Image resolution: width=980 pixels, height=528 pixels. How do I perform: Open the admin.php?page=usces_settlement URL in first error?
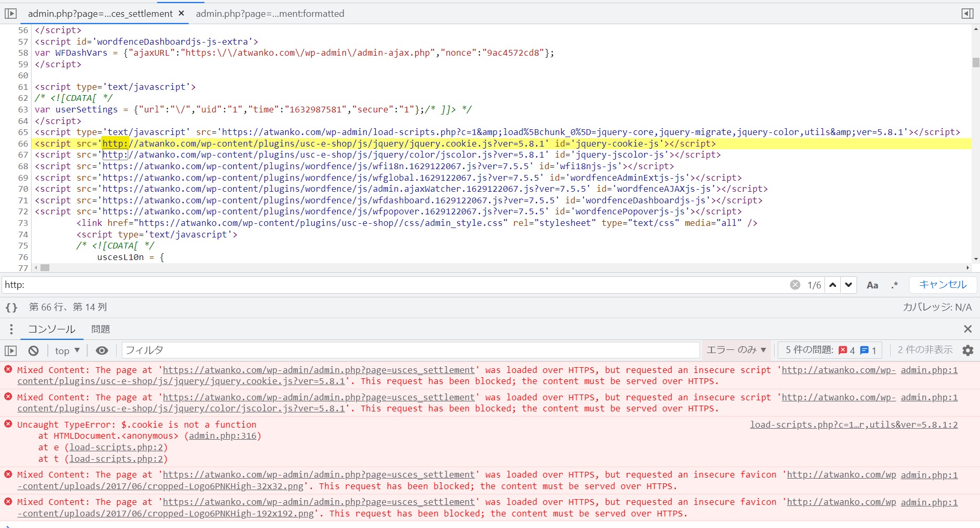coord(318,370)
